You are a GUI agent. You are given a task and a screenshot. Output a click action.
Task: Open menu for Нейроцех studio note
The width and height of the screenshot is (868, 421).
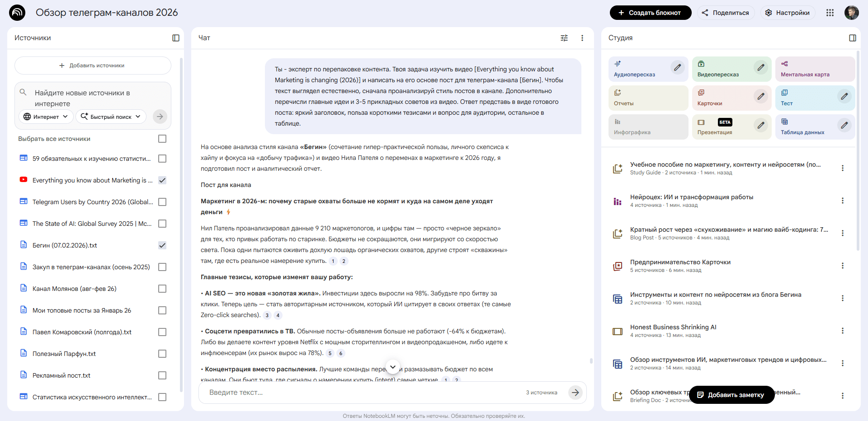(842, 201)
